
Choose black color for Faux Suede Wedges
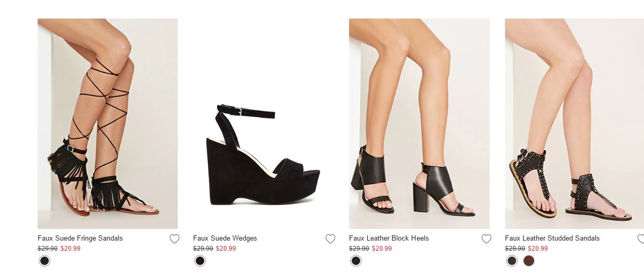point(200,261)
